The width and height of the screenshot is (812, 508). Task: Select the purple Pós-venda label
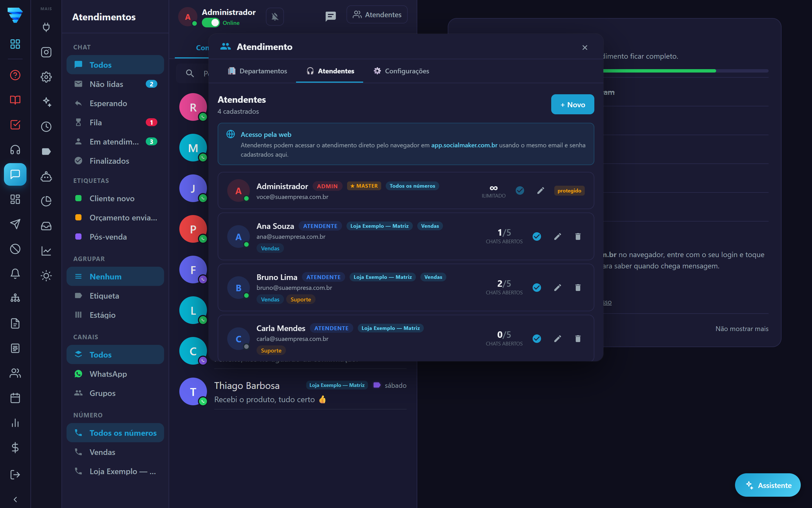pyautogui.click(x=115, y=237)
